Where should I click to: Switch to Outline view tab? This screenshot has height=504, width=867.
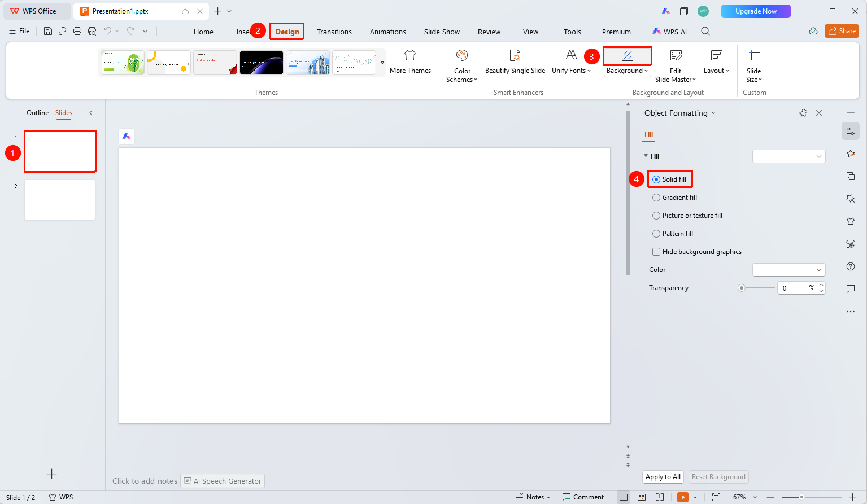point(37,113)
